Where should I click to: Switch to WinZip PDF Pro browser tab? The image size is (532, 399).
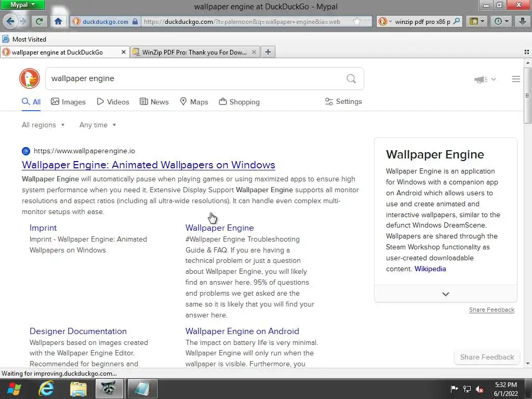coord(195,52)
